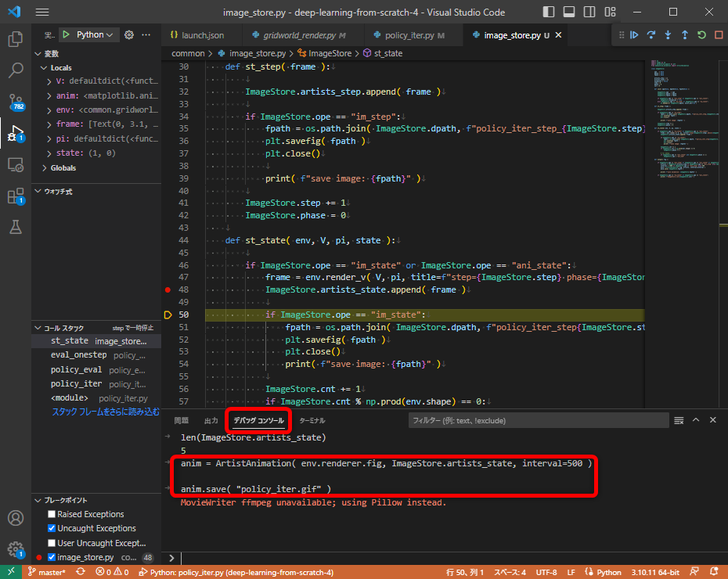Toggle secondary side bar layout icon
Screen dimensions: 728x579
coord(589,12)
